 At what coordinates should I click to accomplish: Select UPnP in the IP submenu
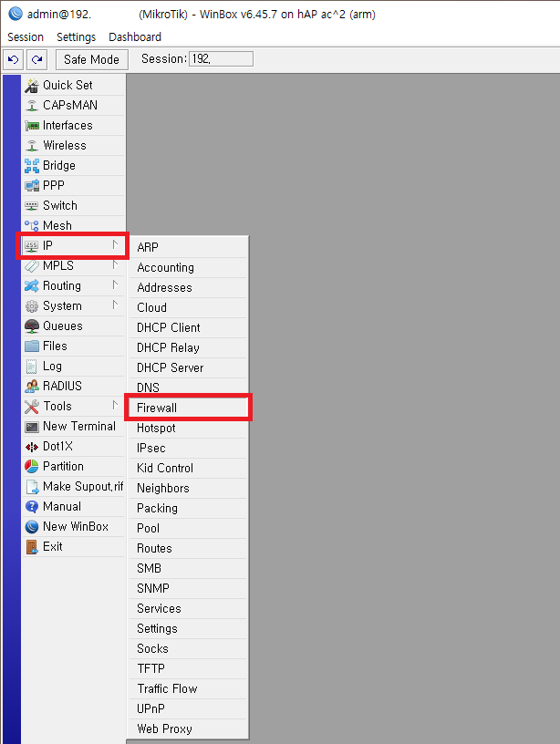pos(188,708)
